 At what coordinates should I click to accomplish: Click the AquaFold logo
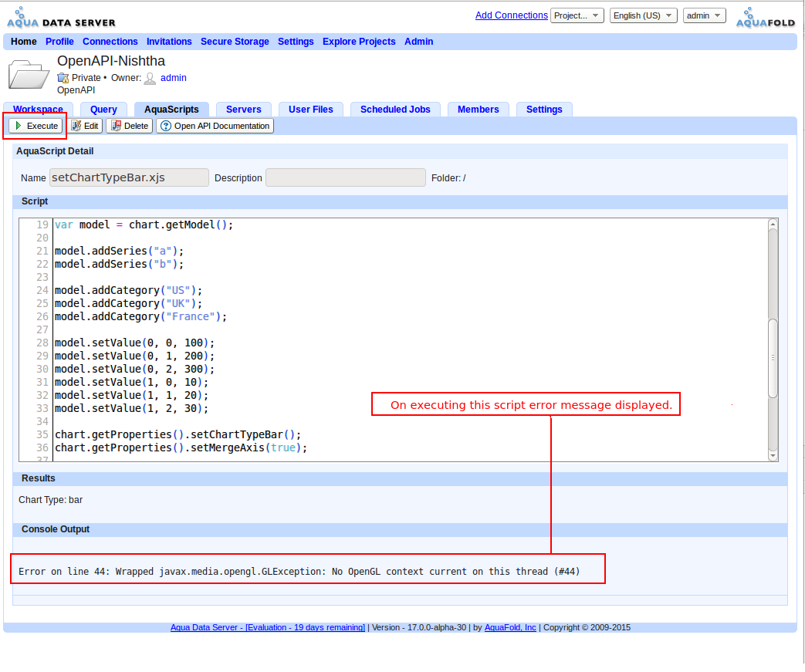766,18
